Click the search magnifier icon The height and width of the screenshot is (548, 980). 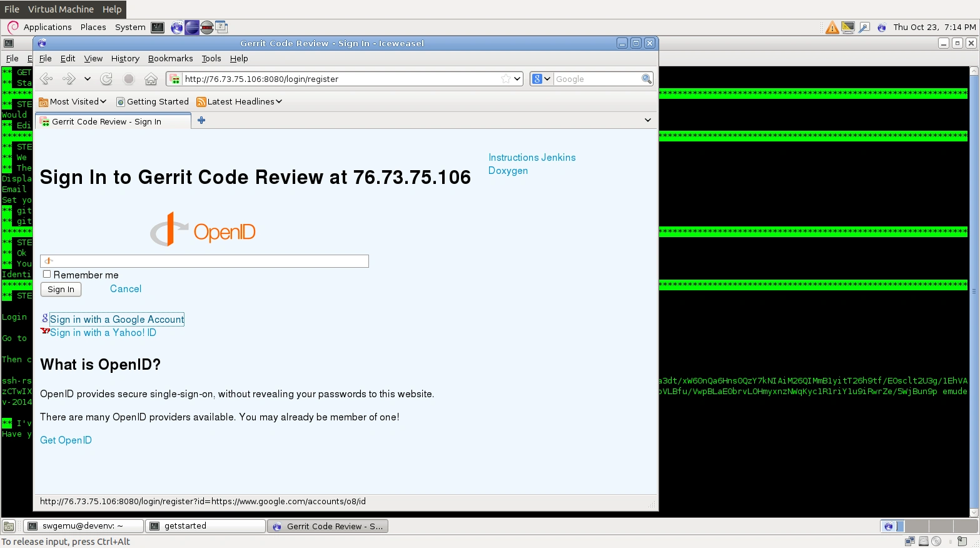pyautogui.click(x=647, y=79)
